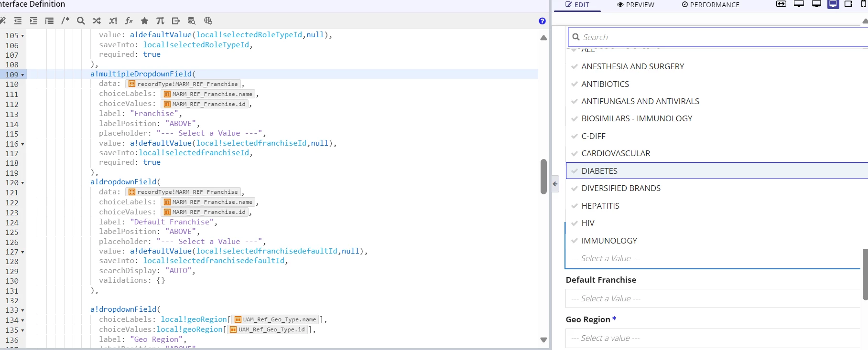Check the HEPATITIS option
The height and width of the screenshot is (350, 868).
pyautogui.click(x=717, y=206)
